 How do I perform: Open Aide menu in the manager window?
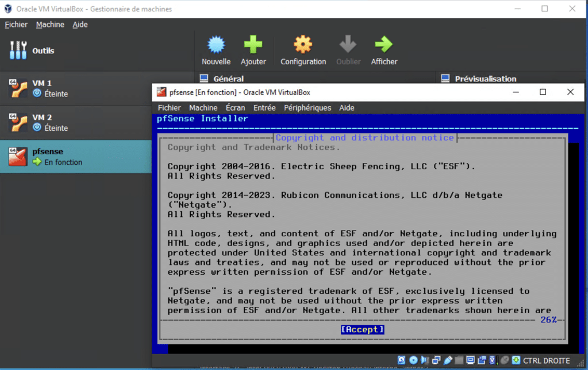coord(80,24)
